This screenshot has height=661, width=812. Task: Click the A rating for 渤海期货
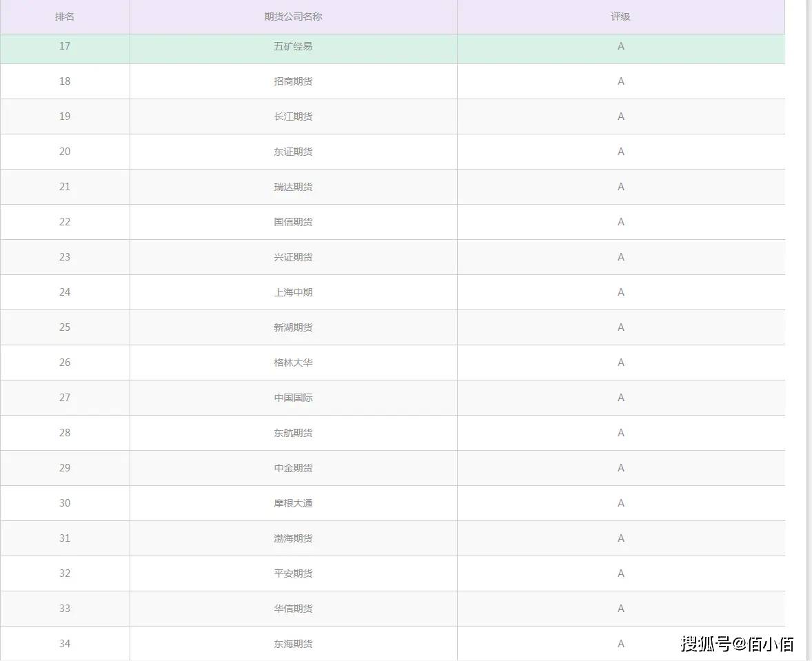[x=621, y=538]
